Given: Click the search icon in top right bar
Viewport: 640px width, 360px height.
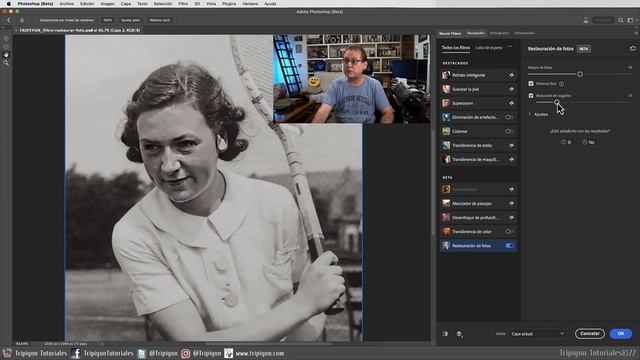Looking at the screenshot, I should (x=621, y=20).
